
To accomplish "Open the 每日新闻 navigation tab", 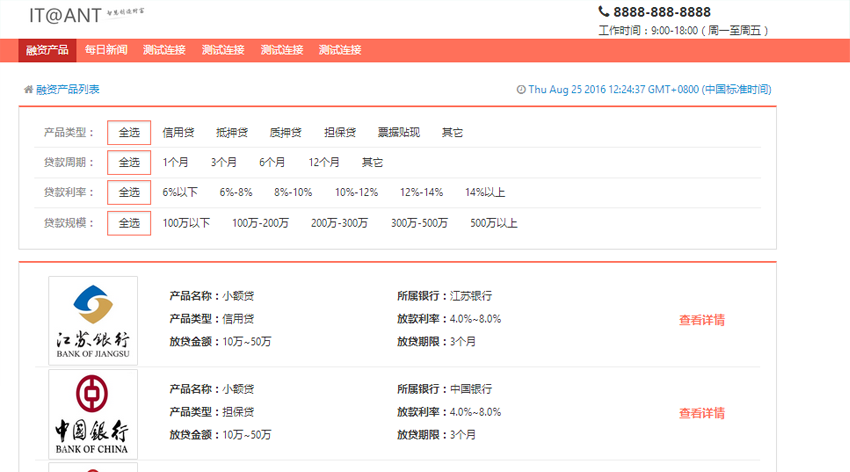I will 106,50.
